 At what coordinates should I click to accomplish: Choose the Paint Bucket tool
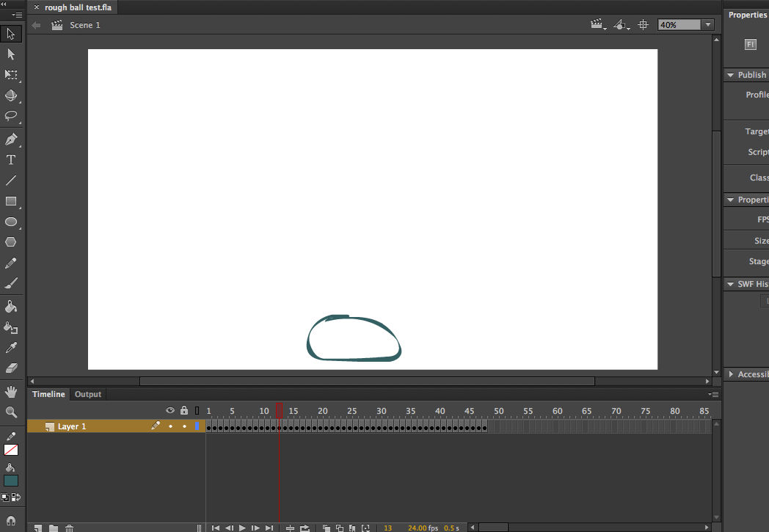tap(10, 306)
